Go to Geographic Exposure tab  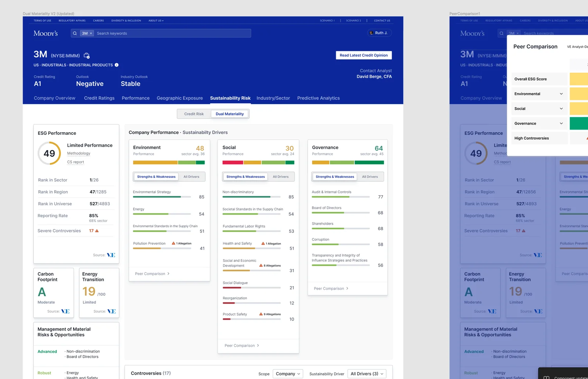pyautogui.click(x=180, y=98)
